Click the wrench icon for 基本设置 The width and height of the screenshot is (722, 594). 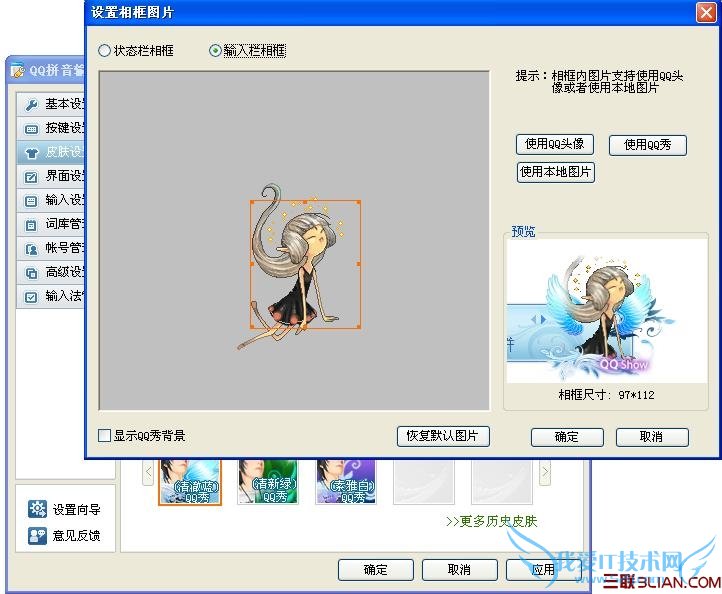coord(31,105)
